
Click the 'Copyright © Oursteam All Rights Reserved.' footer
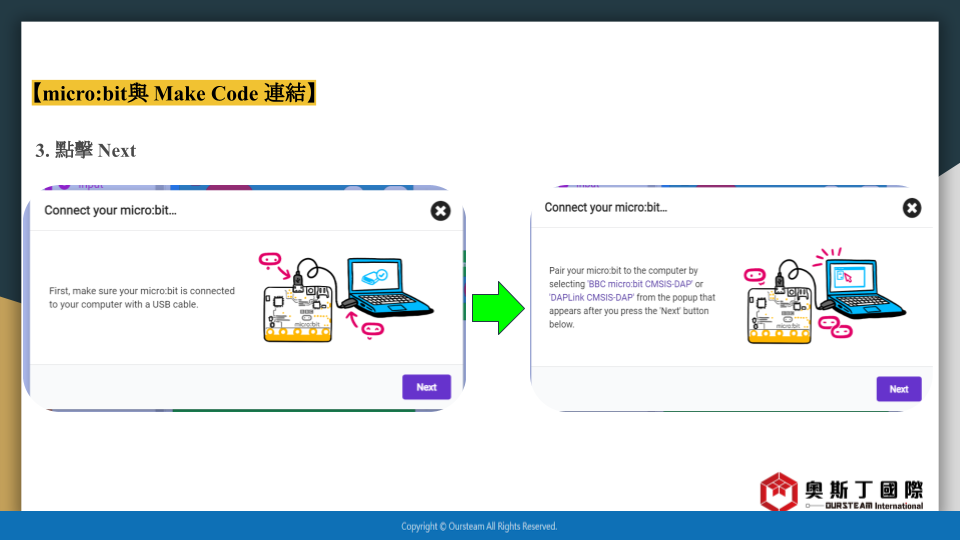479,527
